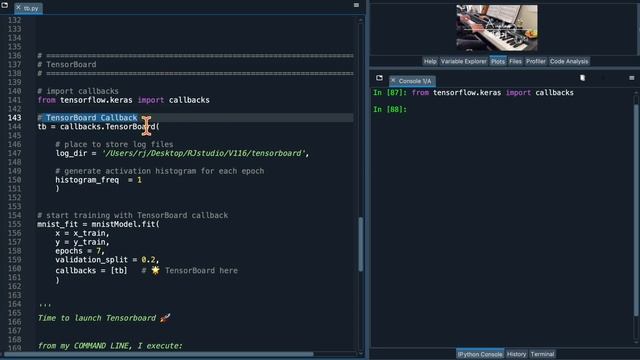The width and height of the screenshot is (640, 360).
Task: Close the Console 1/A tab
Action: pos(393,81)
